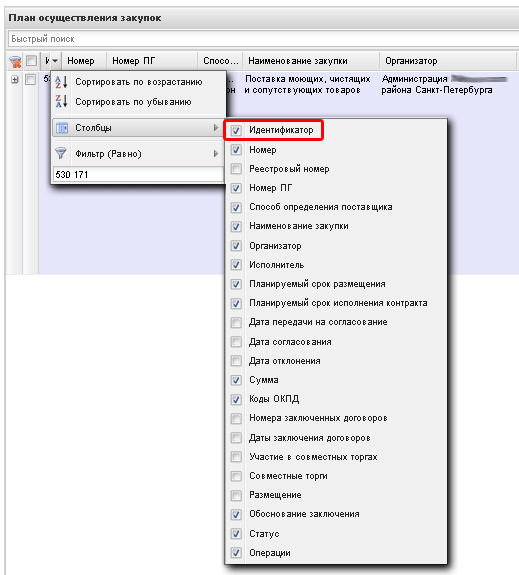Hide Способ определения поставщика column
This screenshot has height=575, width=519.
tap(236, 207)
